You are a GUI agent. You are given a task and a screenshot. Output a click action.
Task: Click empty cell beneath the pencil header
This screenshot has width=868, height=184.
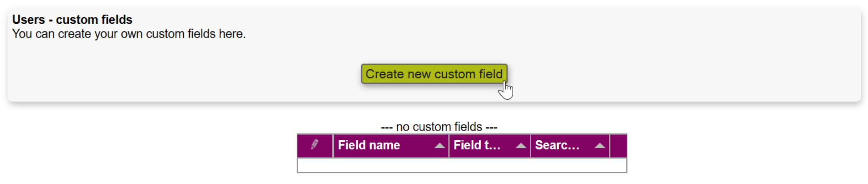pos(315,165)
